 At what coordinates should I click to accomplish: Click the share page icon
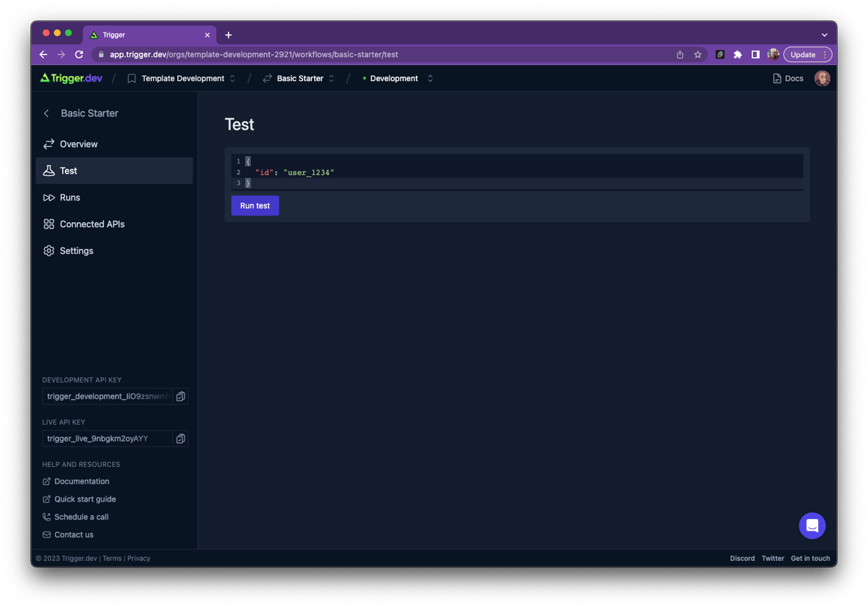(680, 54)
